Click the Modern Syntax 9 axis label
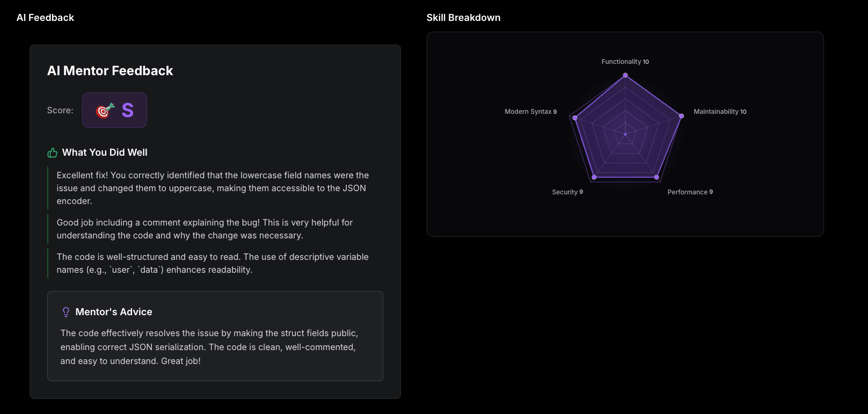 [530, 112]
